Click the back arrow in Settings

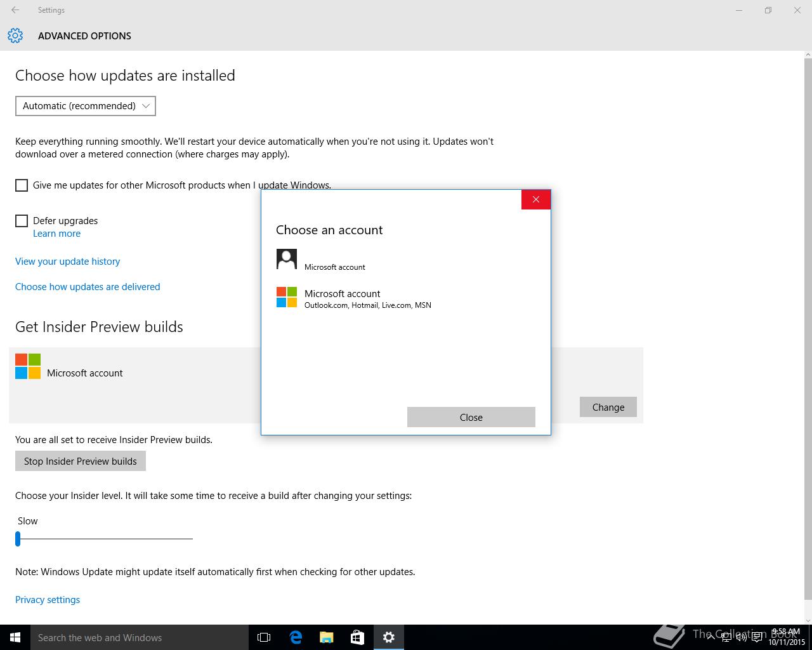tap(15, 10)
